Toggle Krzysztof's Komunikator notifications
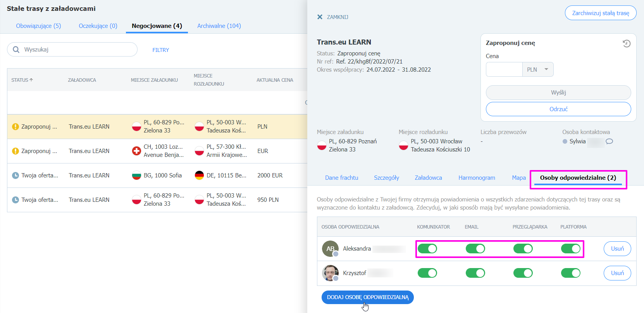 (x=427, y=273)
